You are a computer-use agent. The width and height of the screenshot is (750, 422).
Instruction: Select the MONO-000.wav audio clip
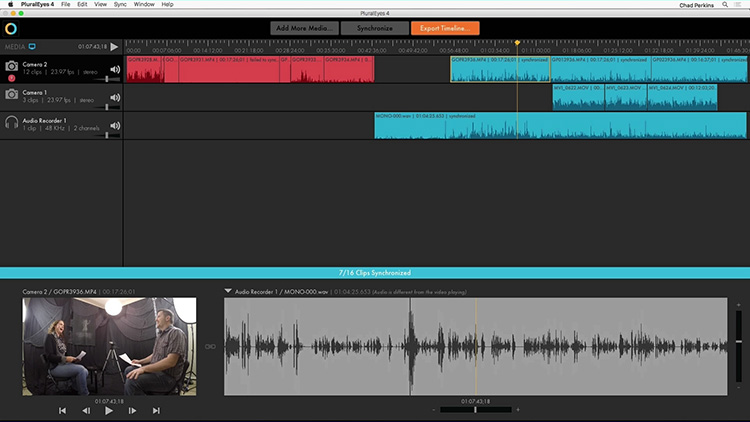(x=560, y=126)
